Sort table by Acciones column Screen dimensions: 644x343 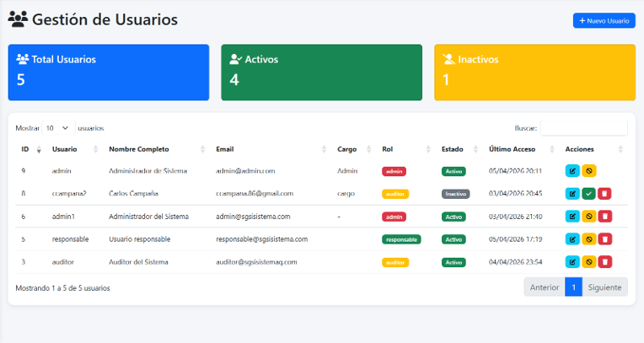593,149
